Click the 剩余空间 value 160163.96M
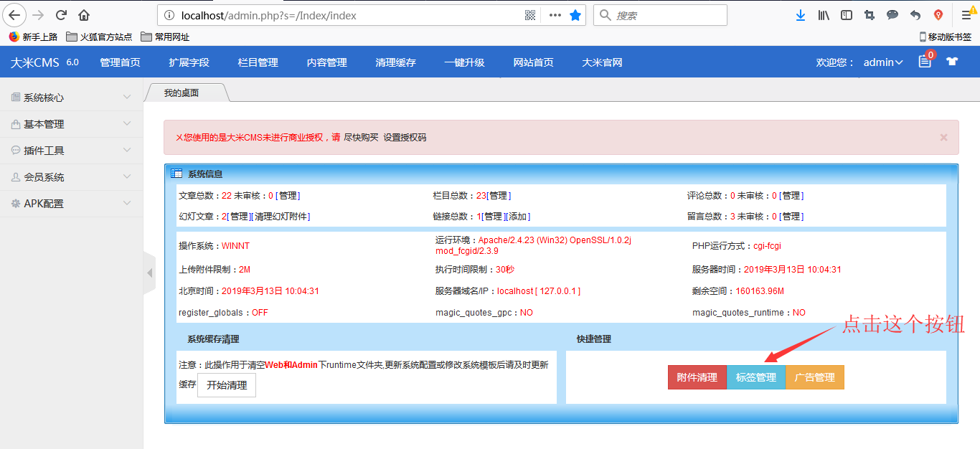This screenshot has width=980, height=449. tap(760, 291)
